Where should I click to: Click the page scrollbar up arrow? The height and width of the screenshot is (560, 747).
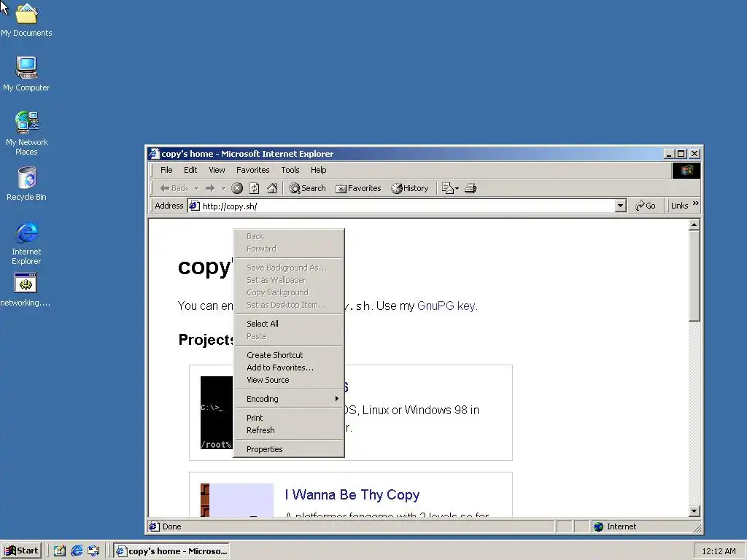(x=694, y=225)
